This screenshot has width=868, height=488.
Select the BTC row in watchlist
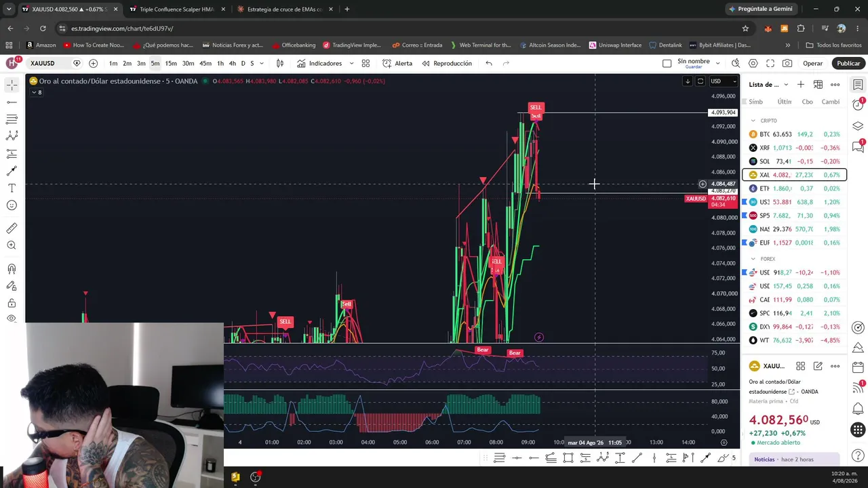[794, 134]
